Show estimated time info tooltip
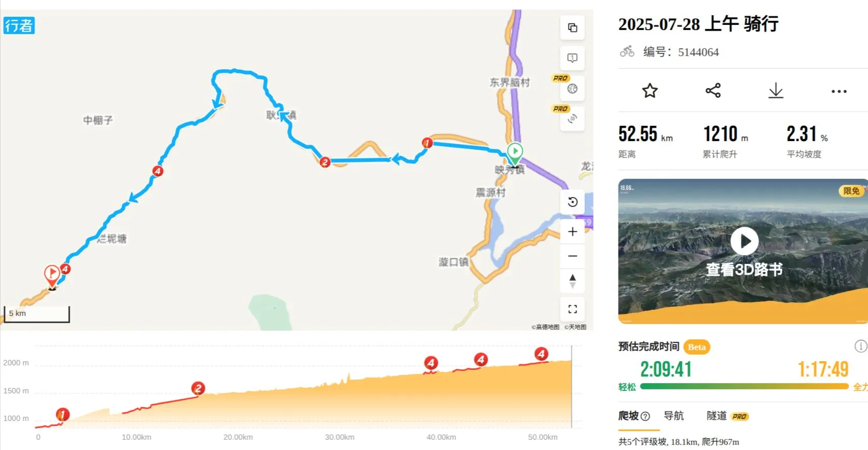 [x=860, y=347]
